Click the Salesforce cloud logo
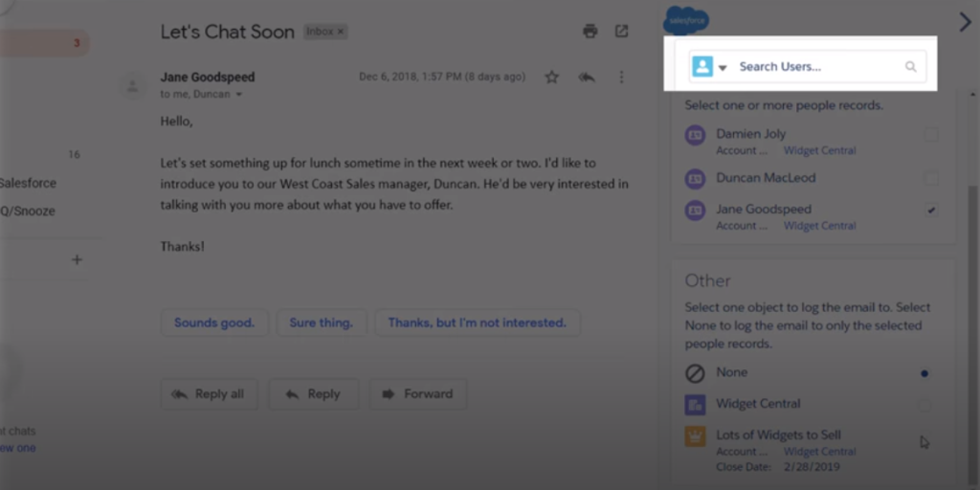 (686, 20)
